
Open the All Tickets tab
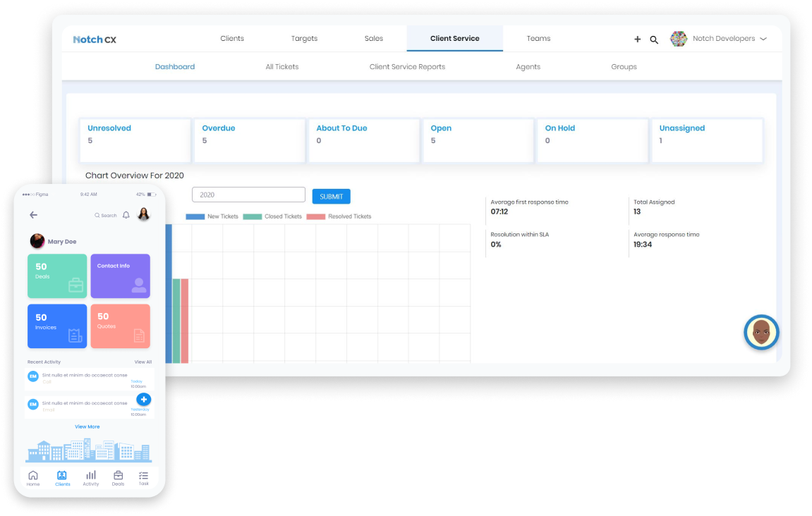[x=282, y=67]
